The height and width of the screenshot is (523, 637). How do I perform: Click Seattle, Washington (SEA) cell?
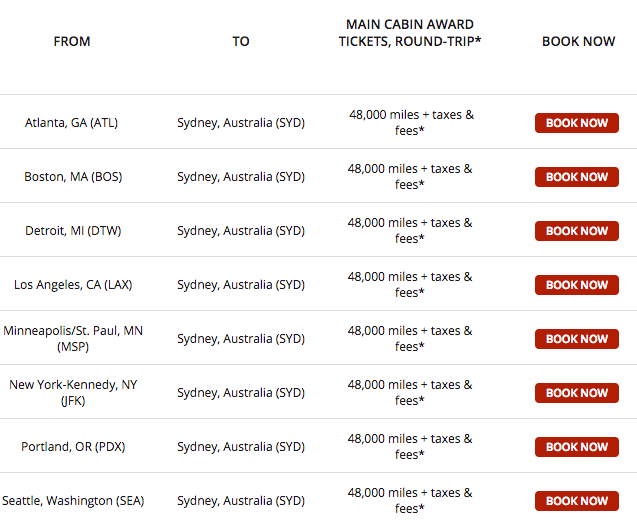point(72,501)
